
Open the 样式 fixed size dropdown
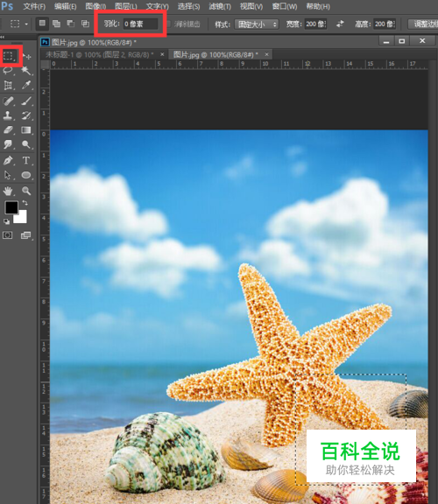click(x=257, y=24)
